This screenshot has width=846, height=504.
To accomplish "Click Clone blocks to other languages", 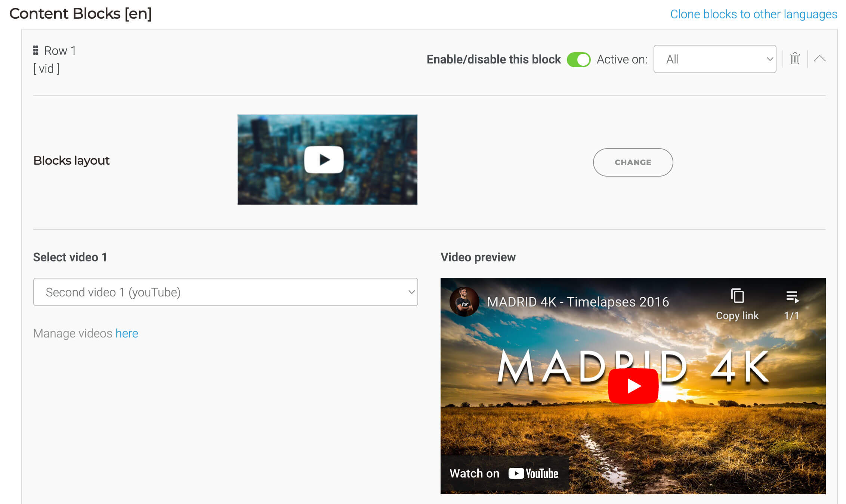I will pos(753,14).
